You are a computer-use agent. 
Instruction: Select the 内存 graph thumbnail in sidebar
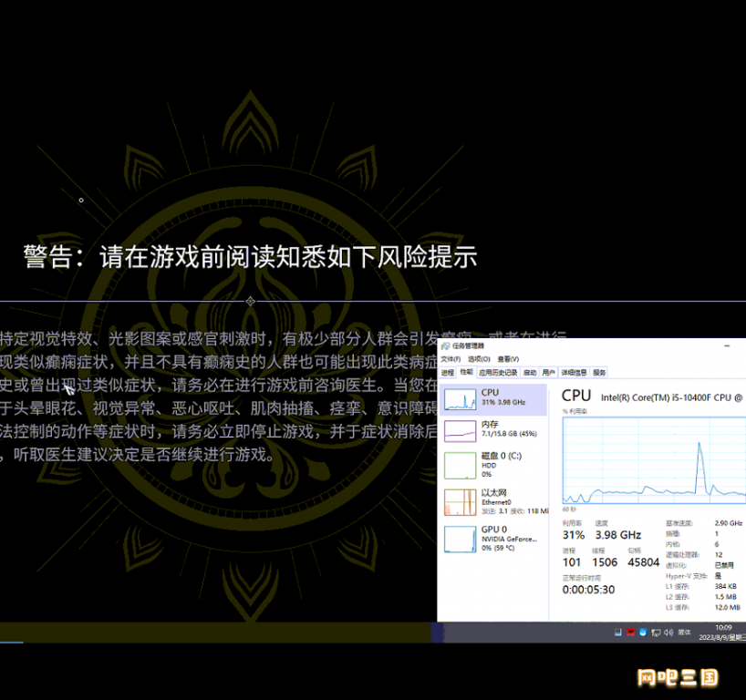(460, 431)
